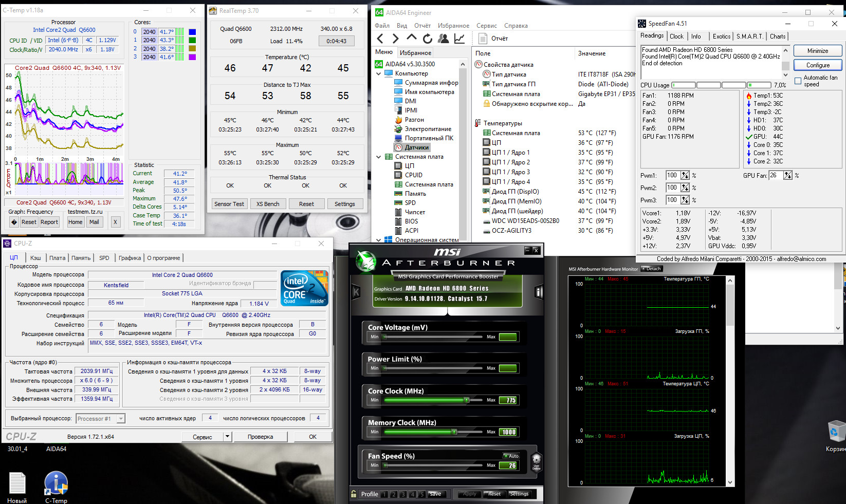Select Afterburner profile slot 1
The width and height of the screenshot is (846, 504).
(385, 494)
